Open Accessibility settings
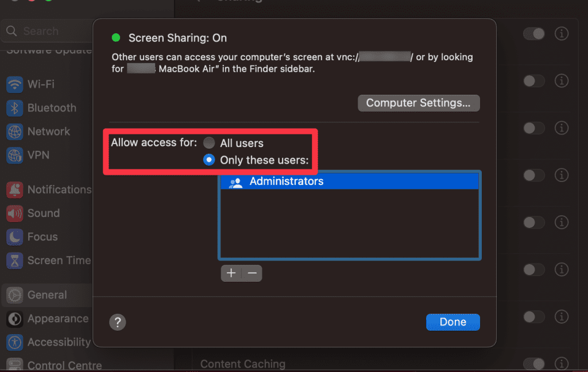 click(x=59, y=342)
